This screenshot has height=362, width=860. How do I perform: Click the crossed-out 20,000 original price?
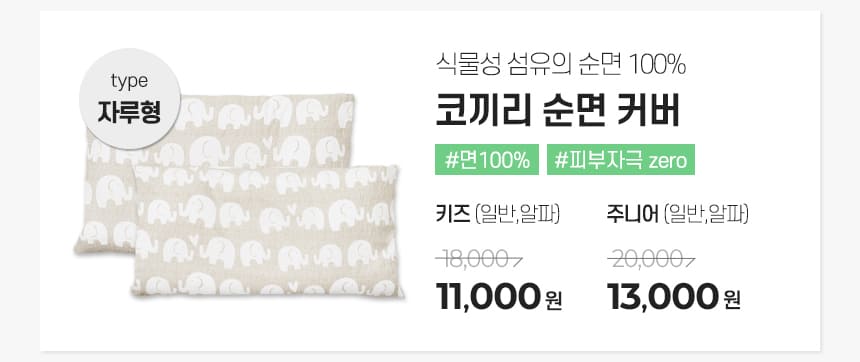(x=650, y=261)
